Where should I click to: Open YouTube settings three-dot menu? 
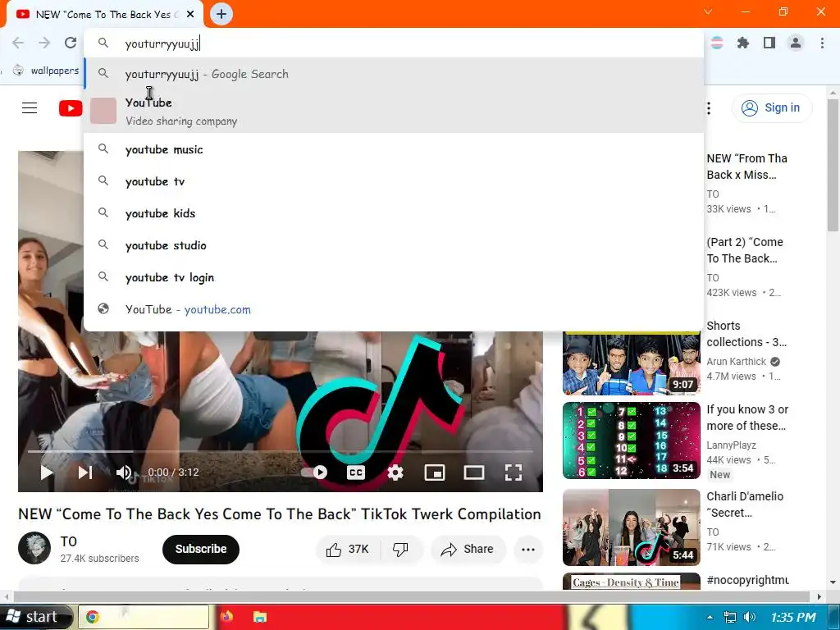[709, 108]
